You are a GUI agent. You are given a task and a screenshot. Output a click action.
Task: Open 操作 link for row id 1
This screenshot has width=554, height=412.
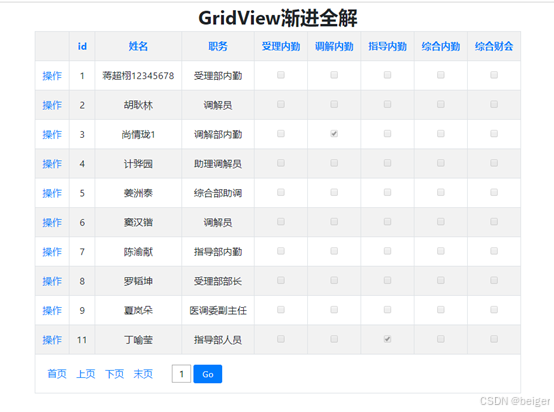pyautogui.click(x=52, y=76)
